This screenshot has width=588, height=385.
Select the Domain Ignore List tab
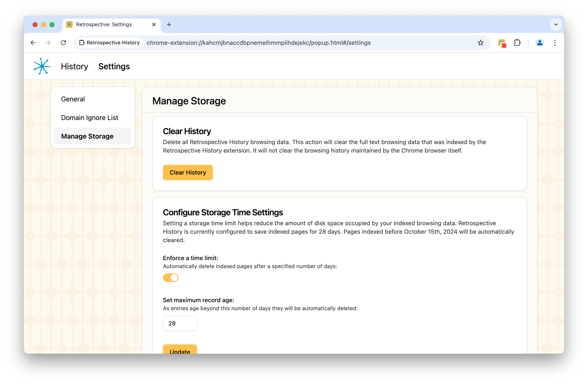click(x=89, y=117)
